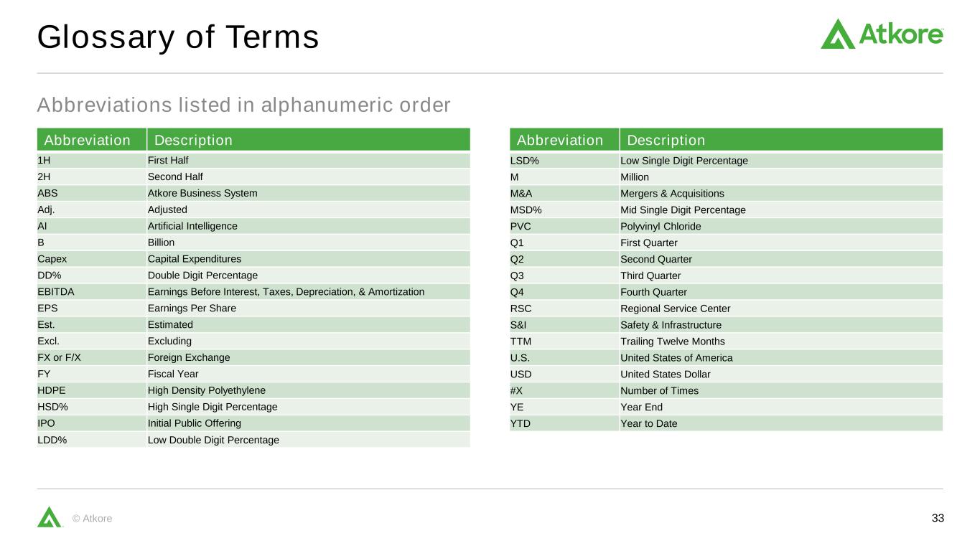
Task: Click the left table's Description header
Action: [x=194, y=140]
